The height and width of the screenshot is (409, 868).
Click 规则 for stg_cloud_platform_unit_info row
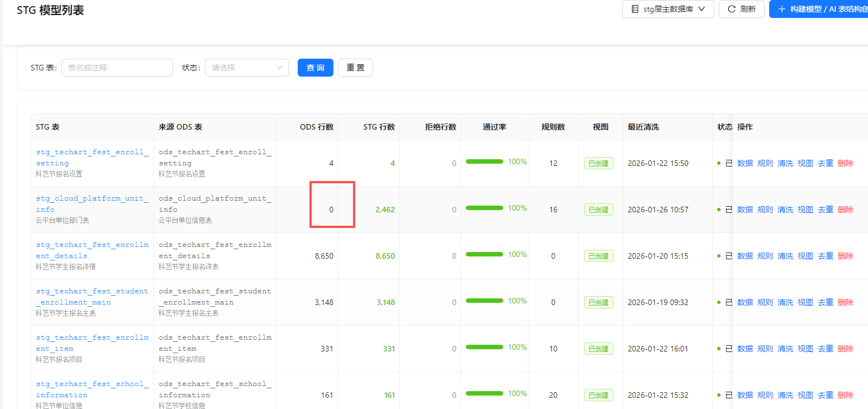click(x=765, y=210)
